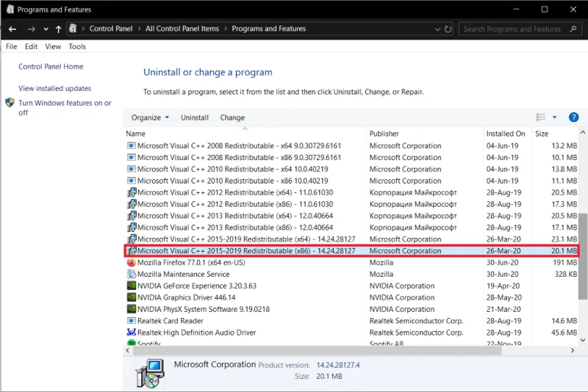The width and height of the screenshot is (588, 392).
Task: Click Mozilla Maintenance Service icon
Action: tap(132, 274)
